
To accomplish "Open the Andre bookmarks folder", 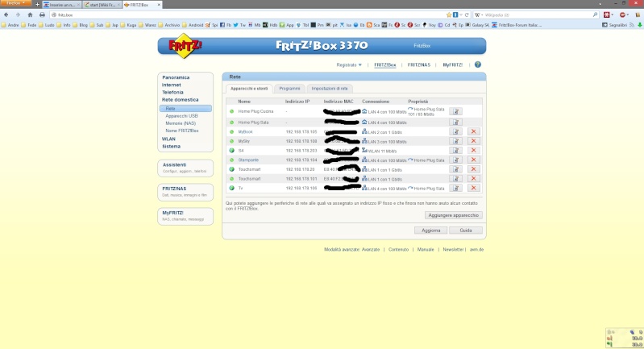I will tap(10, 25).
